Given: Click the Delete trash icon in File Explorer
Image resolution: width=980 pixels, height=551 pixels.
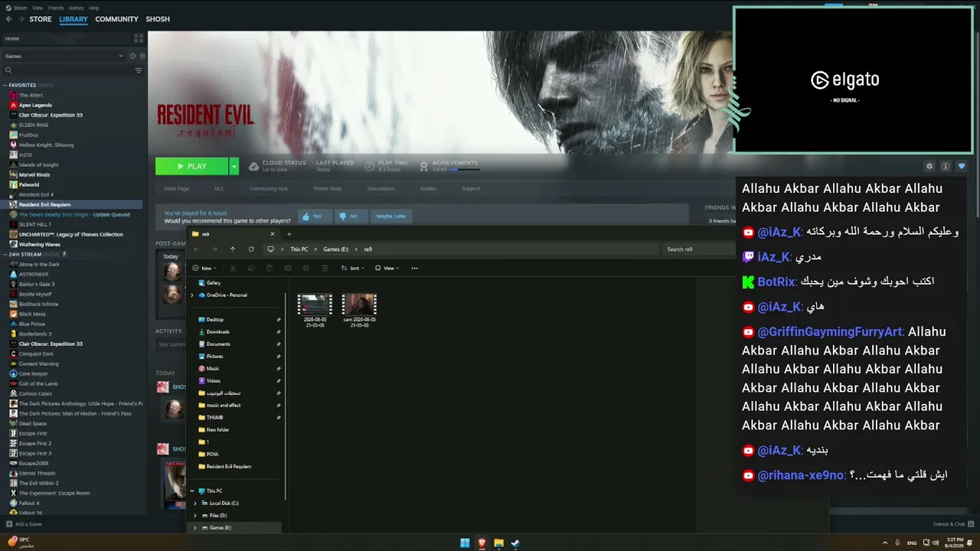Looking at the screenshot, I should (x=325, y=269).
